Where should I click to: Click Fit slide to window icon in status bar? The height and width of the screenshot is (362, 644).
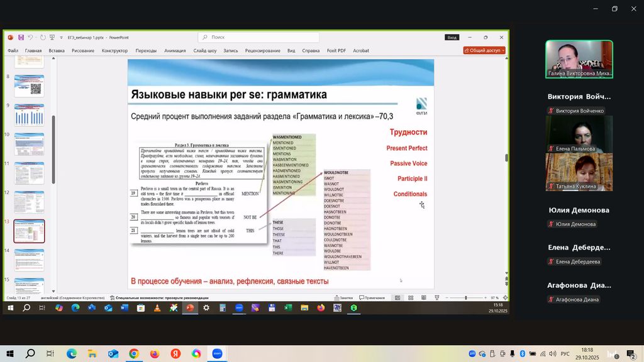tap(504, 298)
